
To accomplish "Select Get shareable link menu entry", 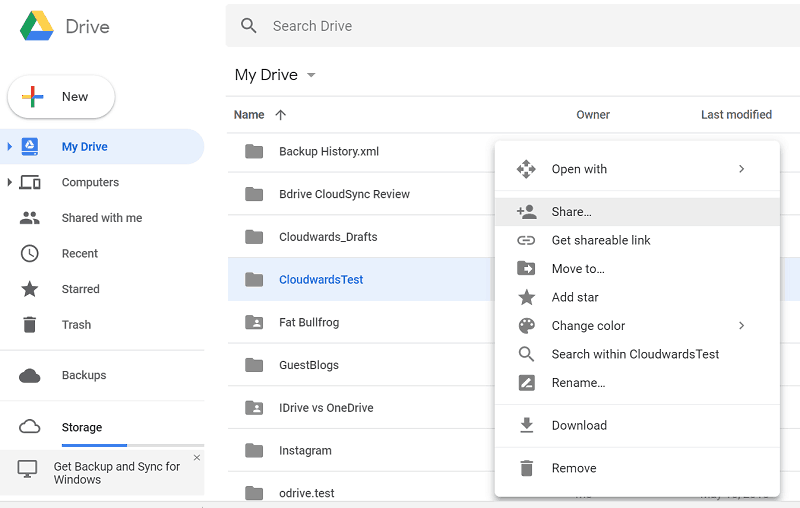I will pos(637,240).
